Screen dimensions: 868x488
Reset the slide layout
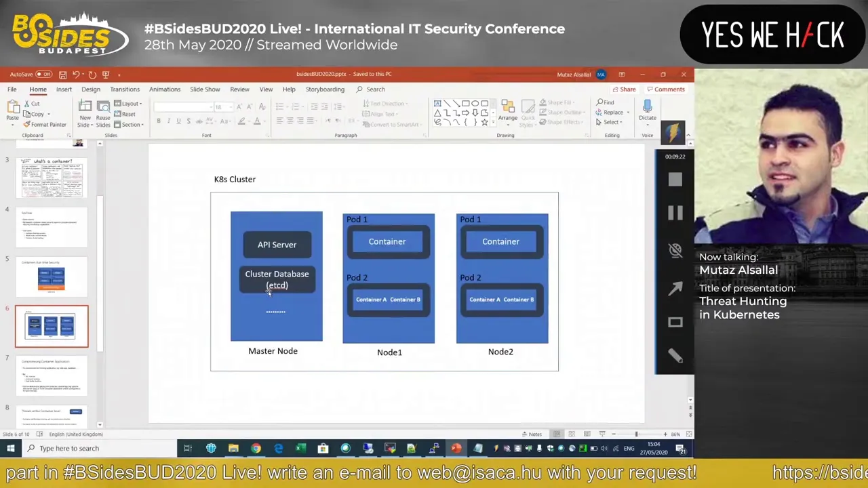tap(125, 114)
